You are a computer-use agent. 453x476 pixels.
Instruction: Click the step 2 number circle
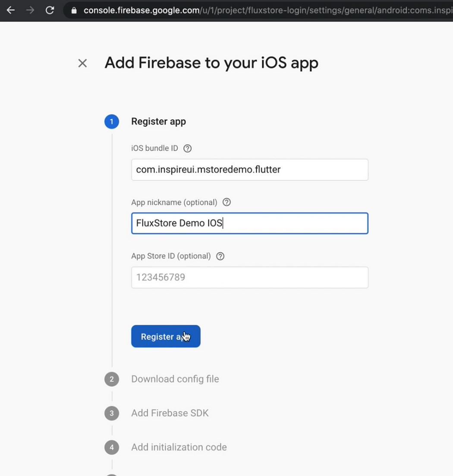[x=111, y=379]
